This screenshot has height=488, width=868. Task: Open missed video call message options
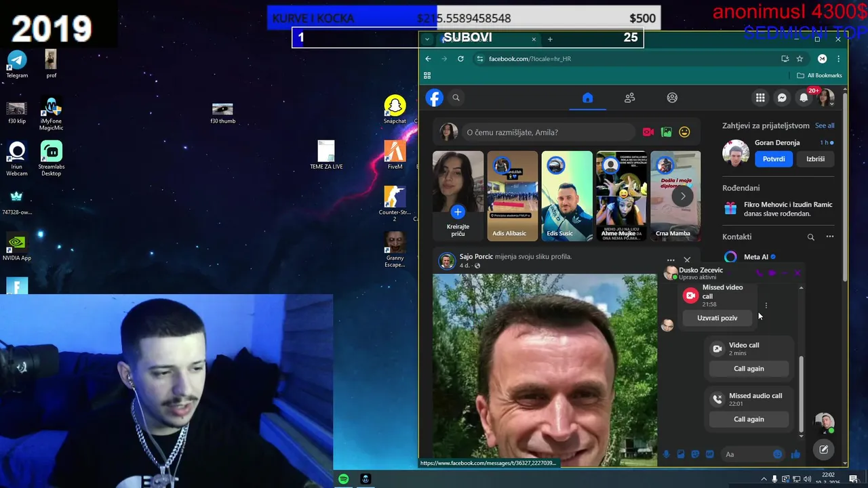[x=766, y=306]
